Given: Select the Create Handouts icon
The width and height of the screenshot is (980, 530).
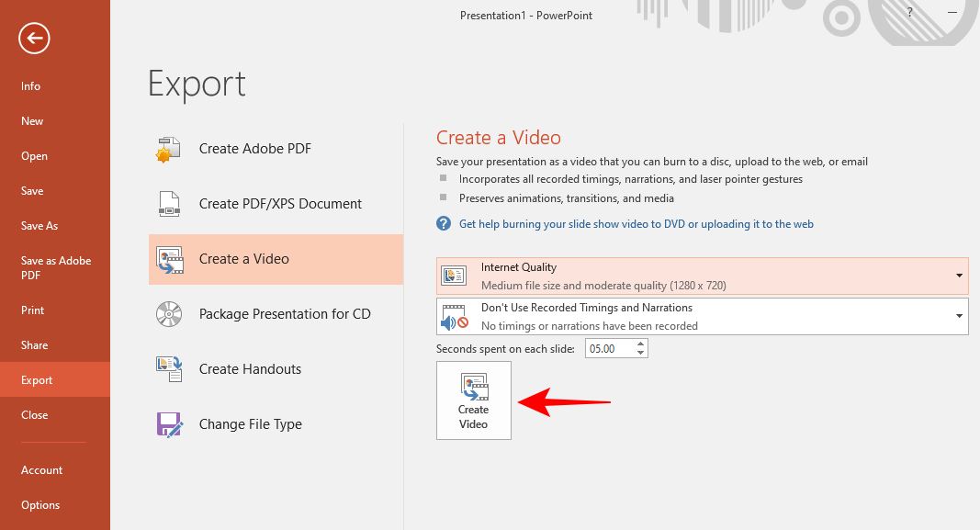Looking at the screenshot, I should [x=169, y=368].
